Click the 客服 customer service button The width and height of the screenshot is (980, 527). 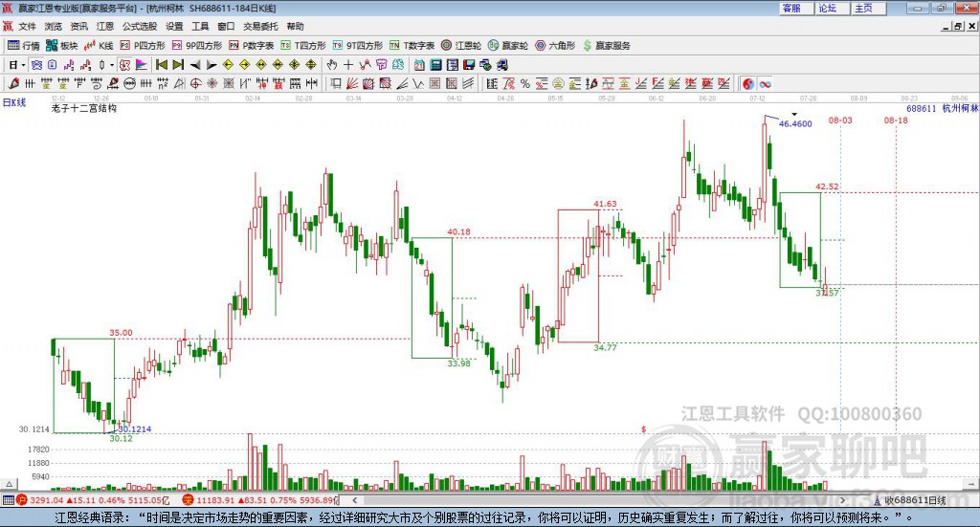pyautogui.click(x=795, y=8)
